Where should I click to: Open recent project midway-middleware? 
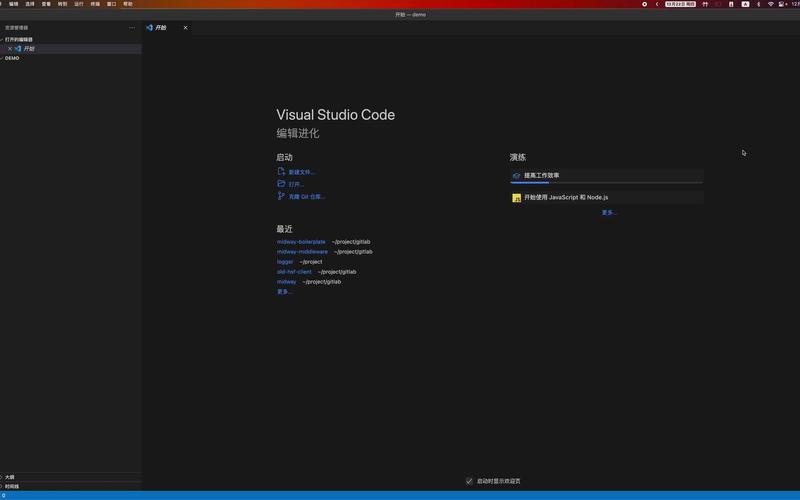303,252
